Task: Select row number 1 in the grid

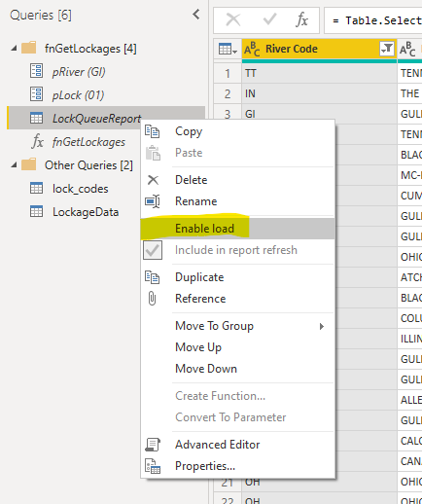Action: coord(228,73)
